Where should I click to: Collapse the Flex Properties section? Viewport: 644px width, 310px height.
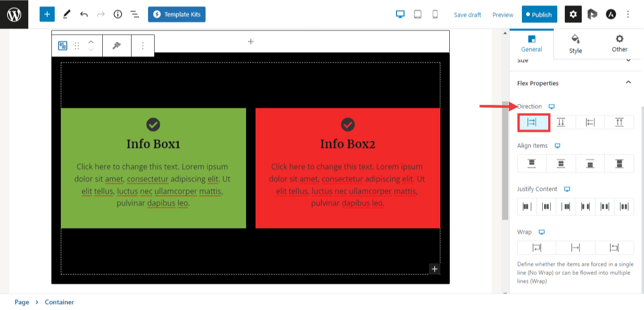(x=628, y=83)
